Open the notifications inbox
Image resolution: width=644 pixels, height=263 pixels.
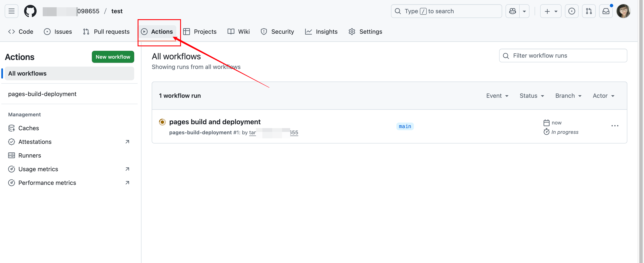pyautogui.click(x=606, y=11)
